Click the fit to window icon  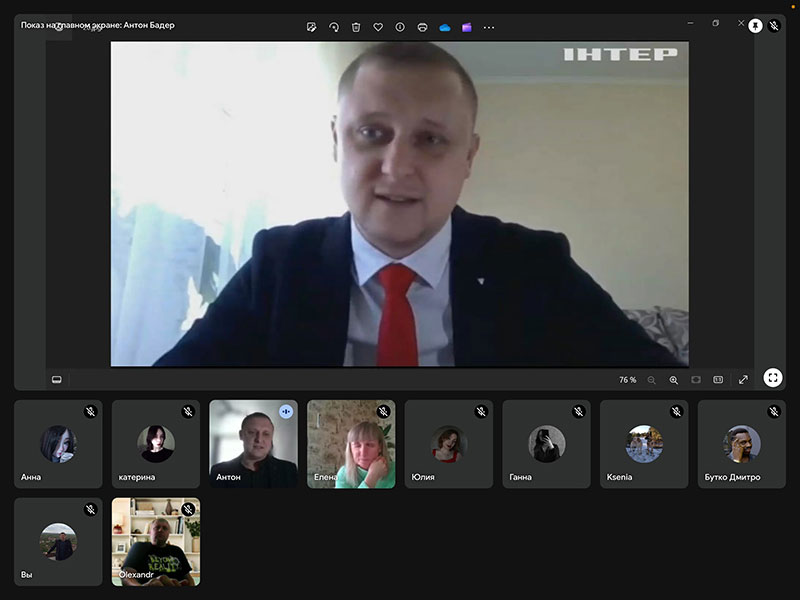coord(696,380)
